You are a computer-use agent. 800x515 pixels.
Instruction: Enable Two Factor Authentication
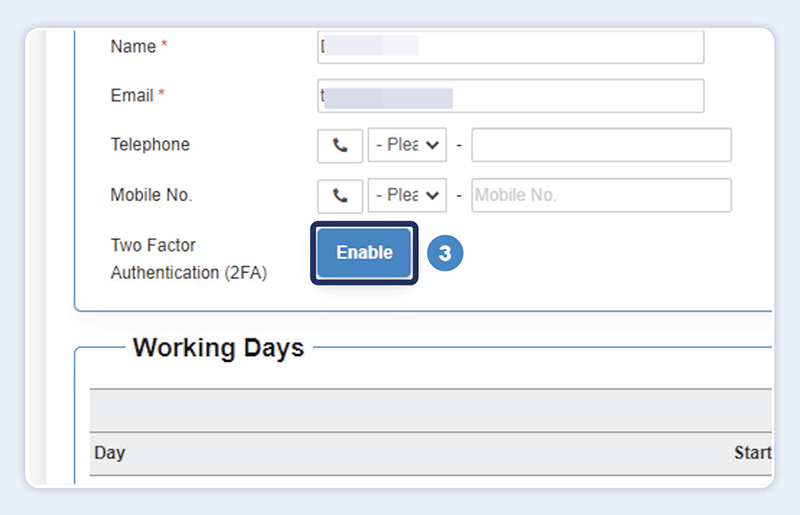[364, 253]
